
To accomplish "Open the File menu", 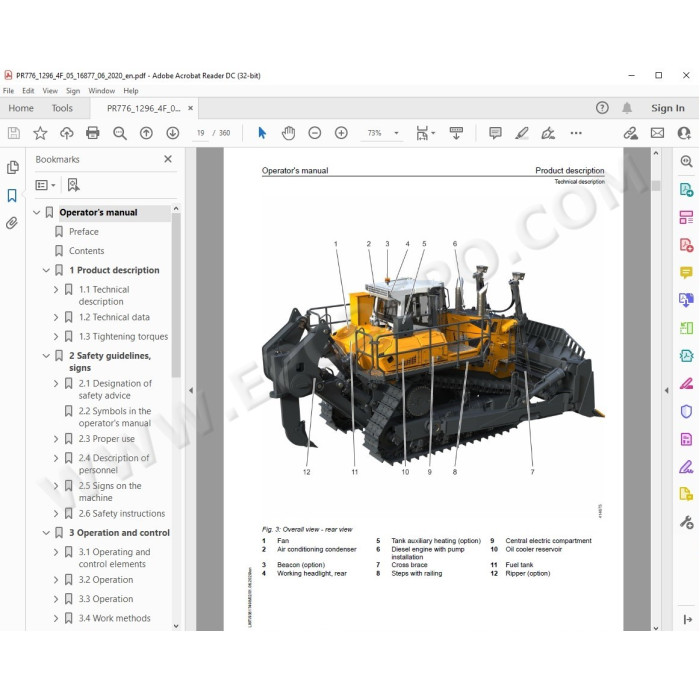I will pos(8,91).
